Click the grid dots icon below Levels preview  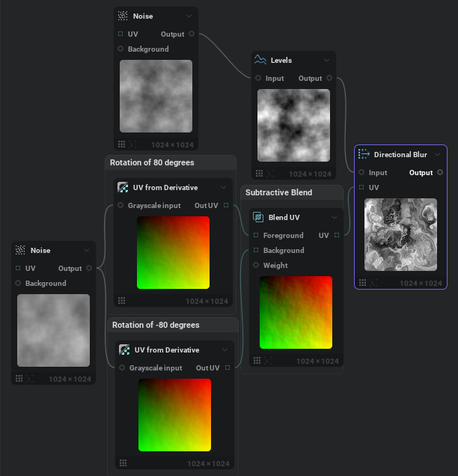point(260,174)
